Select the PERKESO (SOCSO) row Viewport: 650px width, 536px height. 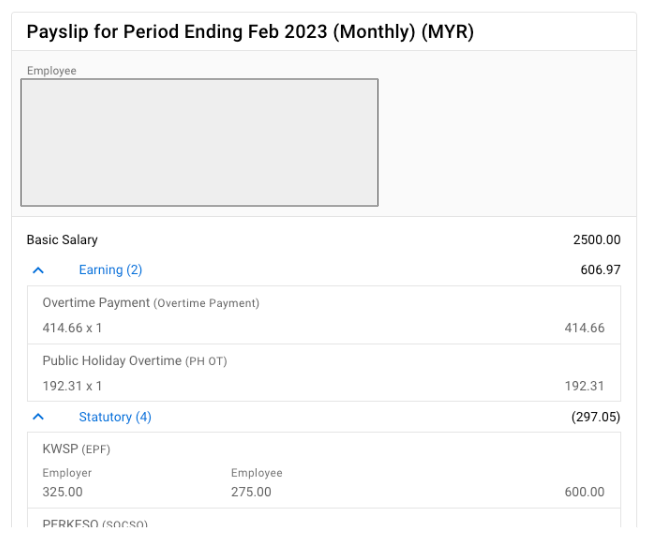point(324,518)
